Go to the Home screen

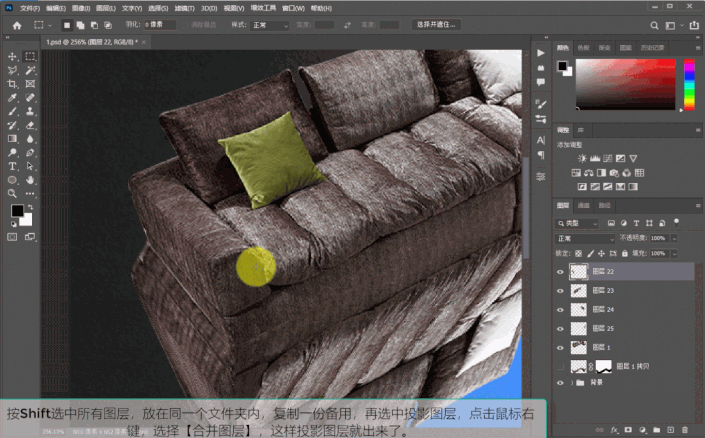(x=17, y=25)
